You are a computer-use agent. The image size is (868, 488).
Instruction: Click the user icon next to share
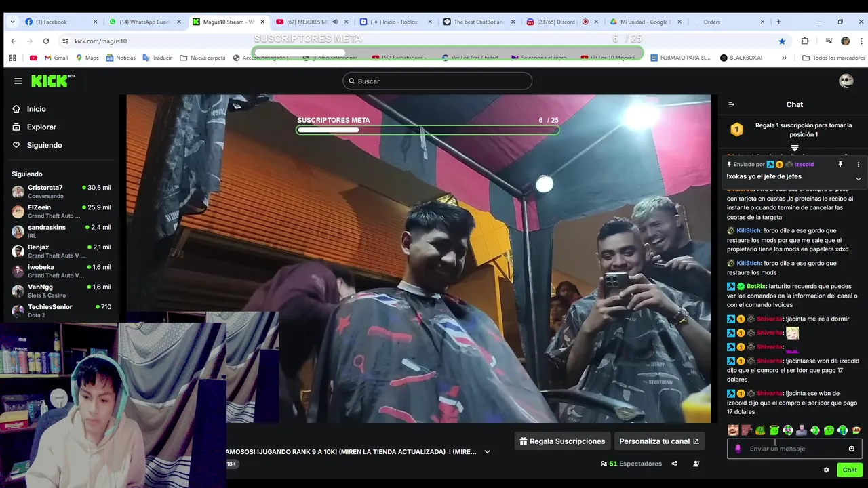click(696, 464)
